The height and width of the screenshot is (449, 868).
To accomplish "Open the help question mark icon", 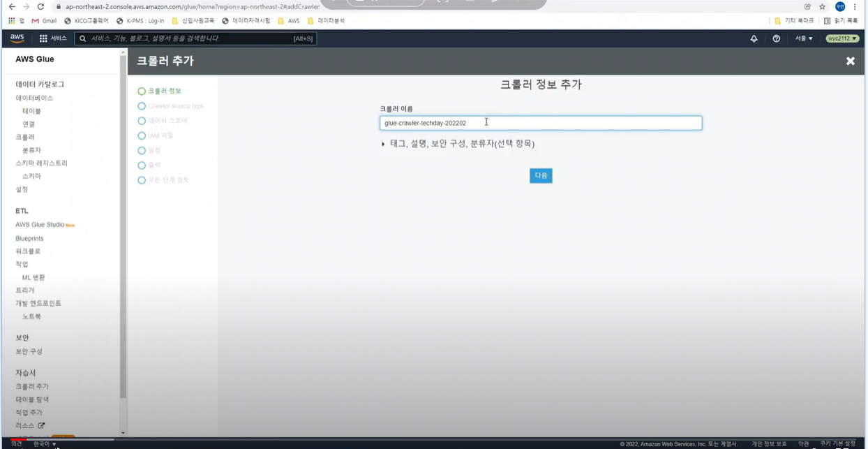I will (777, 38).
